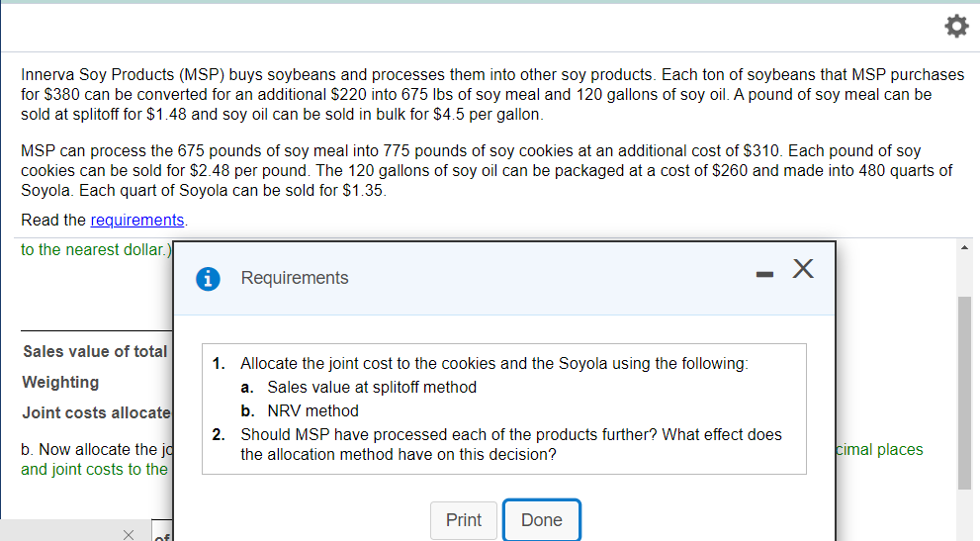Open the settings gear icon

(x=955, y=27)
